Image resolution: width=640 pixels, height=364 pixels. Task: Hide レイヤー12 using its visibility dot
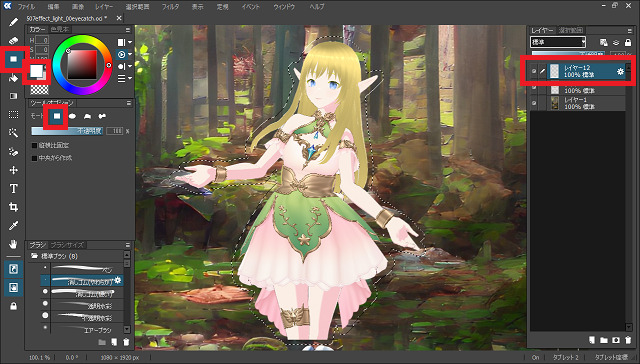pos(534,71)
